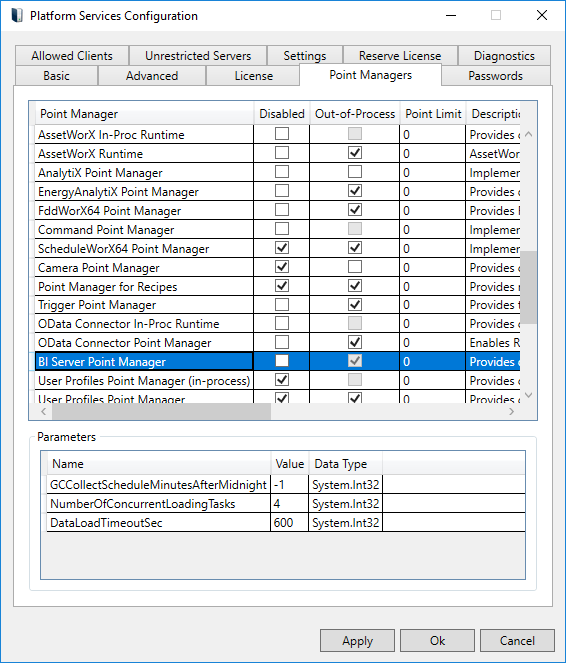This screenshot has height=663, width=566.
Task: Open the Settings tab
Action: [305, 56]
